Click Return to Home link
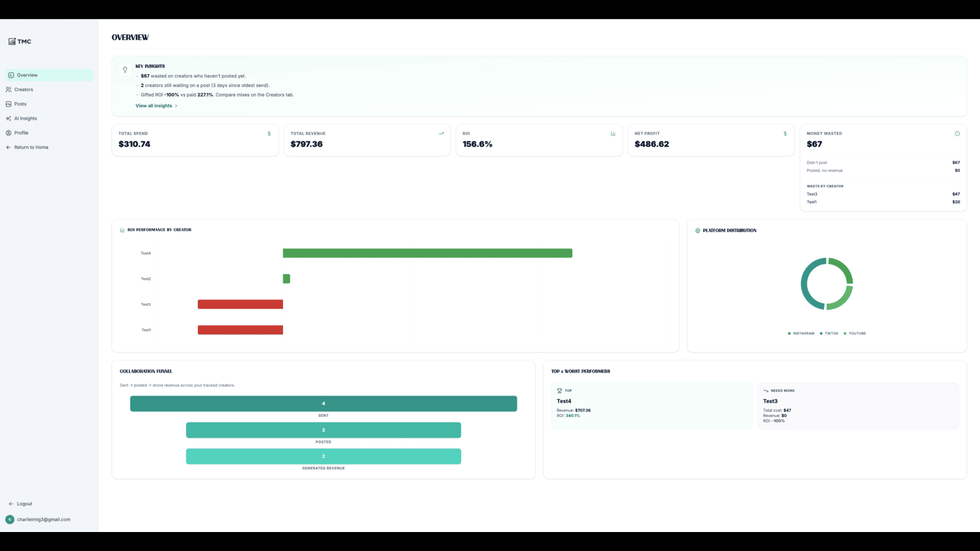The height and width of the screenshot is (551, 980). pos(50,147)
